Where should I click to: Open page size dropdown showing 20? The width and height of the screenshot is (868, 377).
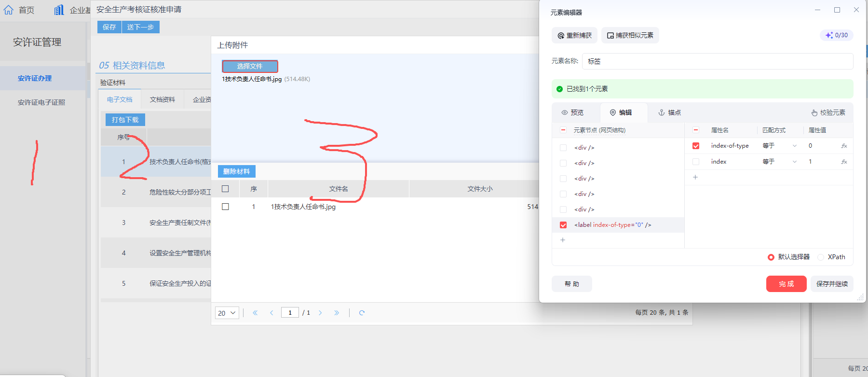tap(227, 313)
